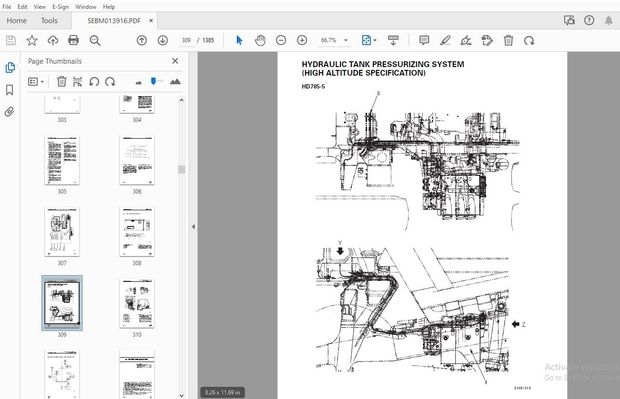Viewport: 620px width, 399px height.
Task: Click the page number field showing 309
Action: click(186, 40)
